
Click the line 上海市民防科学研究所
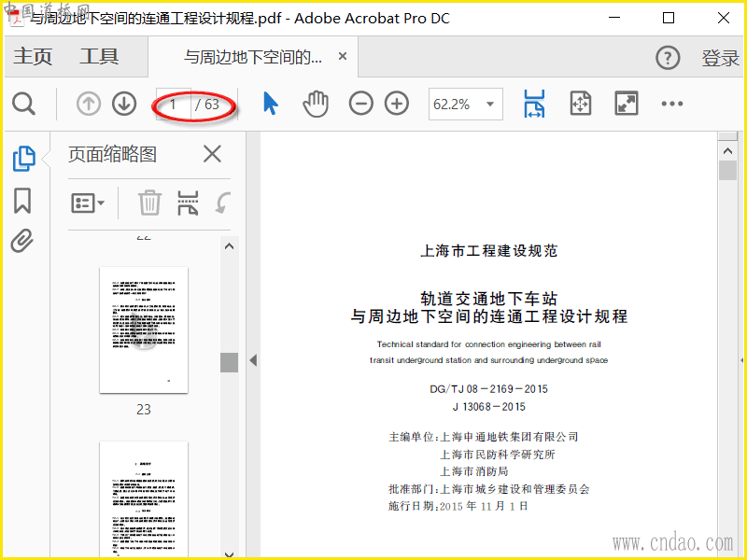click(498, 455)
